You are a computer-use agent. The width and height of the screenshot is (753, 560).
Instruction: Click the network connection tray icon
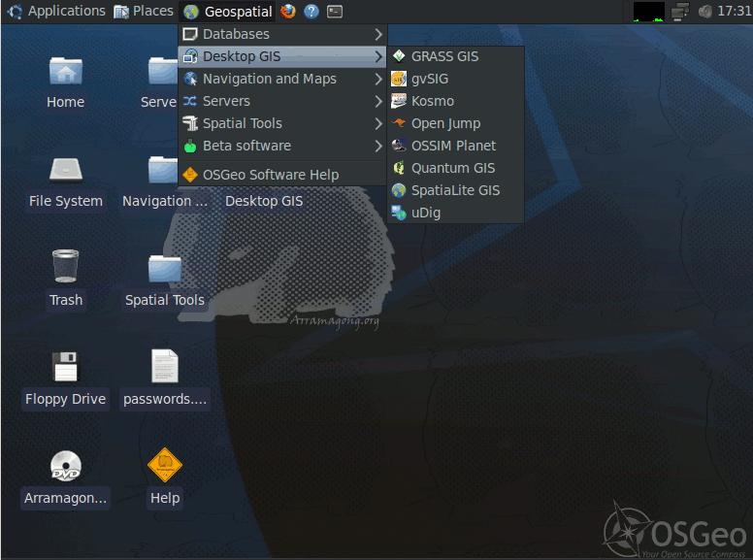pyautogui.click(x=679, y=12)
